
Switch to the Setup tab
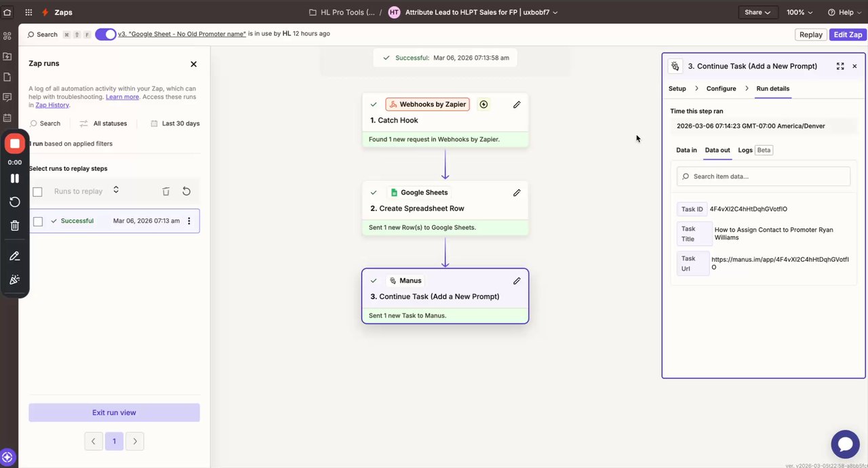677,88
